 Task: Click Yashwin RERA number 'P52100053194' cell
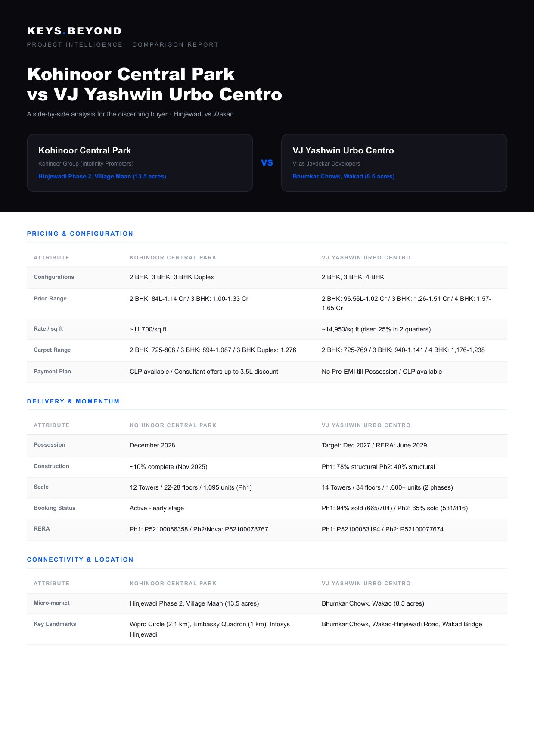(x=382, y=529)
